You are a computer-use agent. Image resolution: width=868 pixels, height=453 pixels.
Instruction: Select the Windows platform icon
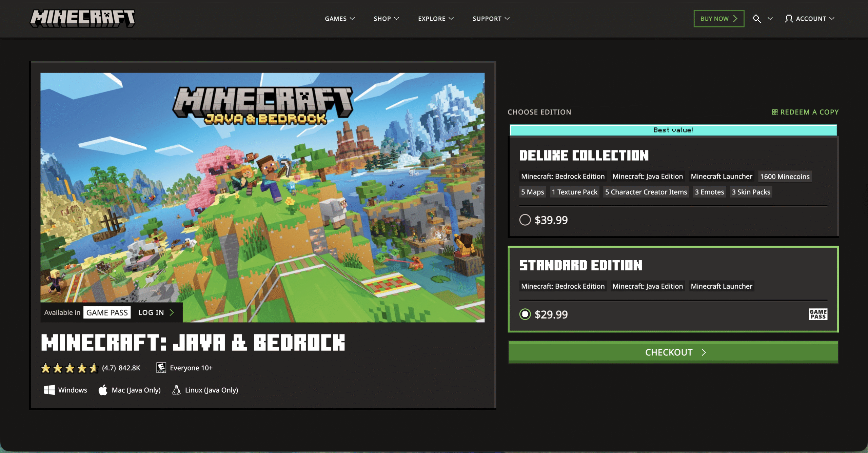[50, 390]
